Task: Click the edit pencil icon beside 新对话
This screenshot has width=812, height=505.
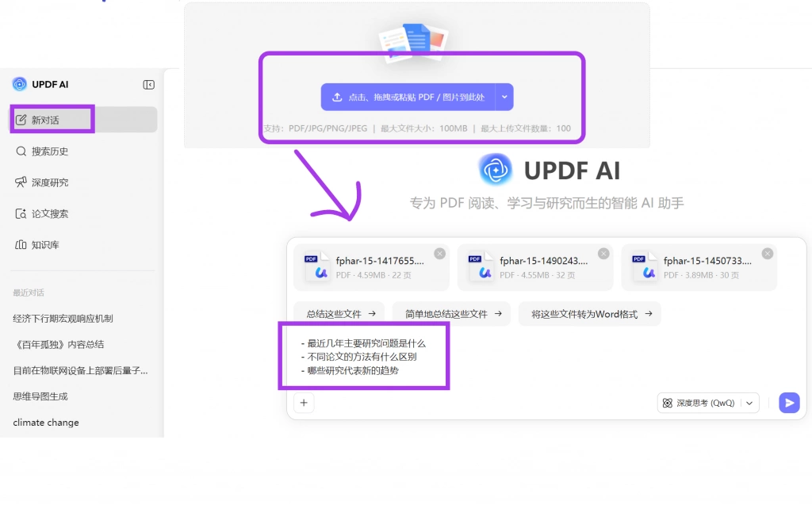Action: tap(21, 120)
